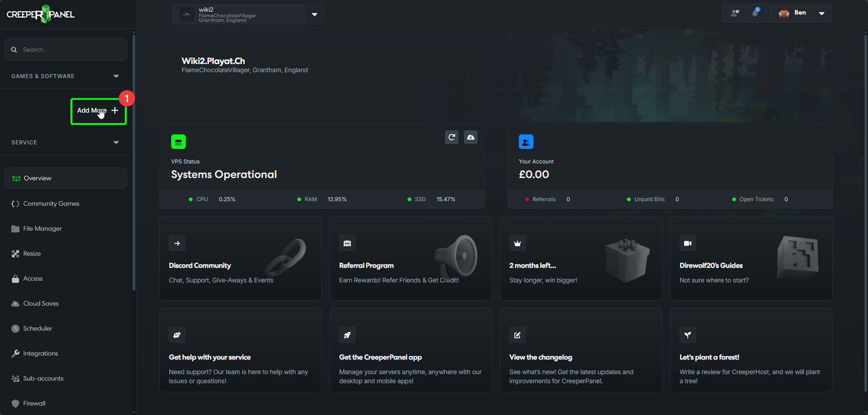Click the View the changelog edit icon

517,335
